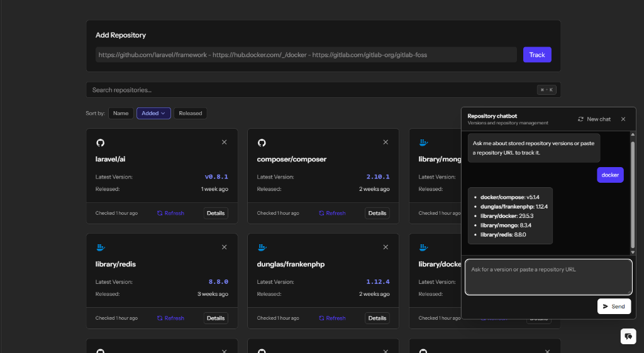Focus the Search repositories field
The width and height of the screenshot is (644, 353).
click(323, 90)
